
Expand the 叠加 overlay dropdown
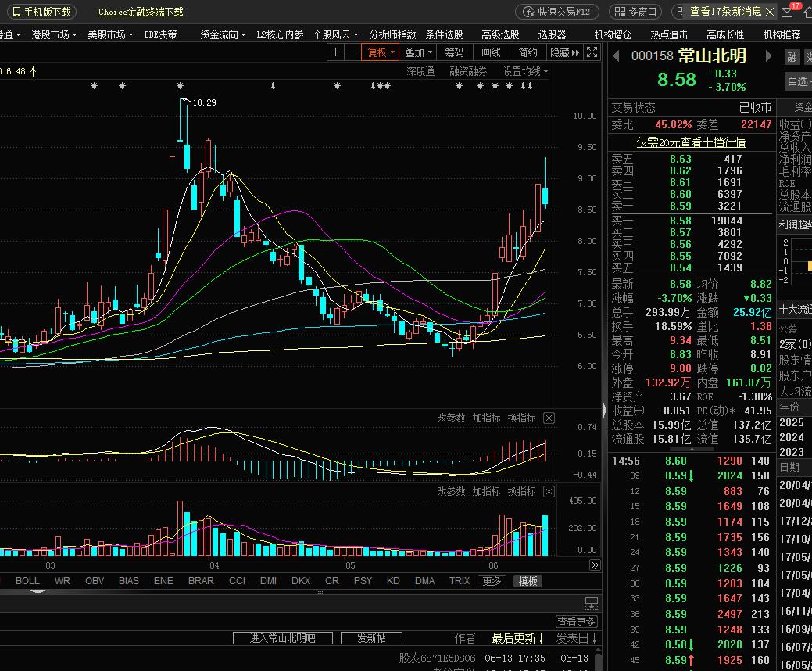pos(419,52)
